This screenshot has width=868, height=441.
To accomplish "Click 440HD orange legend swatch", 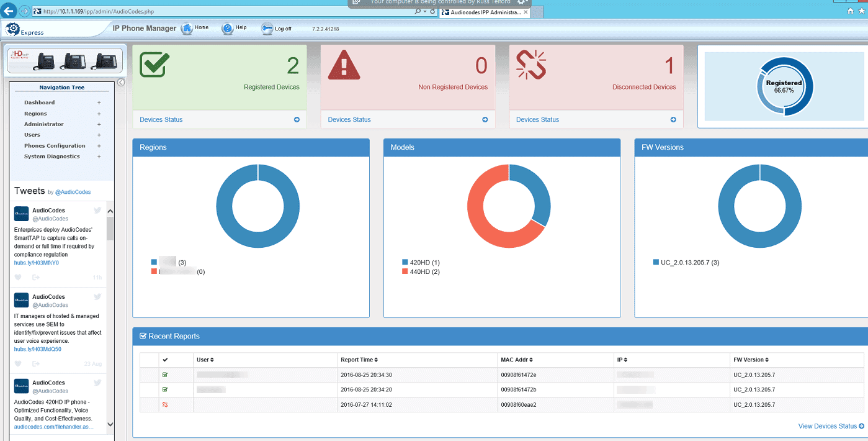I will [405, 272].
